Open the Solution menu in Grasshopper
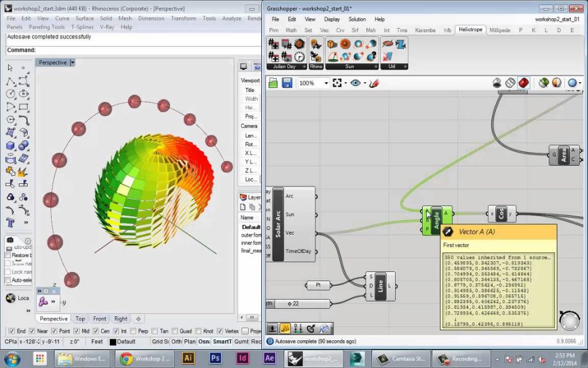The height and width of the screenshot is (368, 588). click(x=357, y=19)
